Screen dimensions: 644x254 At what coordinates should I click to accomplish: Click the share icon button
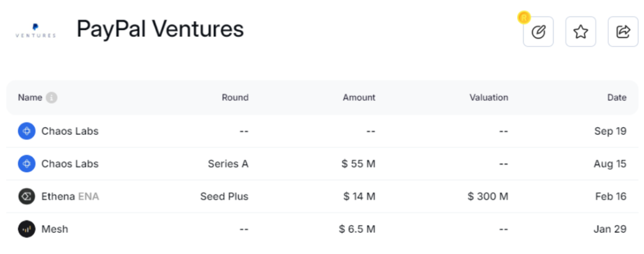[623, 32]
